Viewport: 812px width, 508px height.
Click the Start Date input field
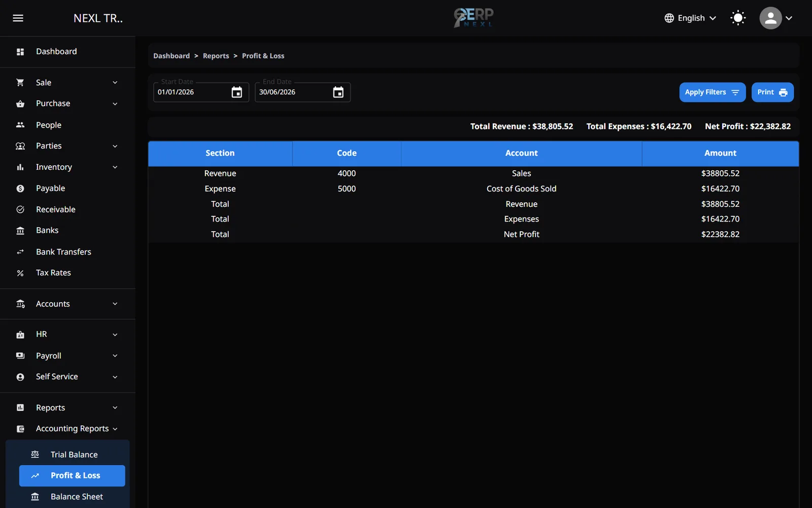point(201,92)
